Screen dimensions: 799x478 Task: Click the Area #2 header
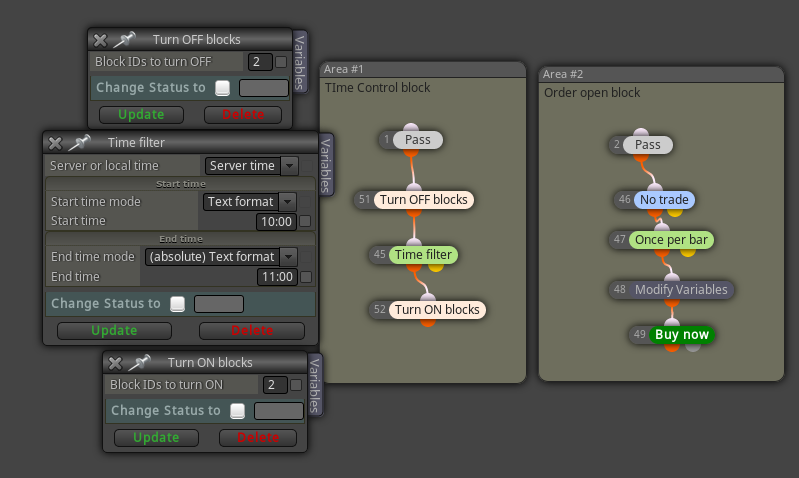coord(661,74)
